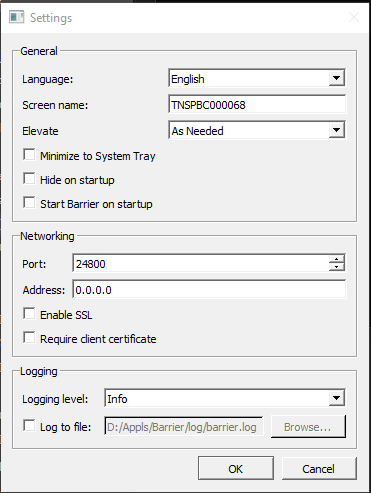
Task: Check Start Barrier on startup
Action: [29, 203]
